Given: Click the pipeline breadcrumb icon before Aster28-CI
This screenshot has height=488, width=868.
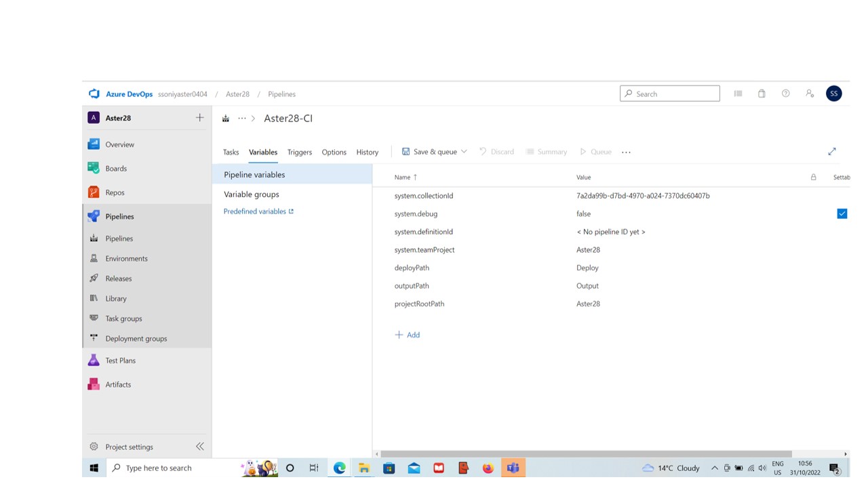Looking at the screenshot, I should pos(226,119).
